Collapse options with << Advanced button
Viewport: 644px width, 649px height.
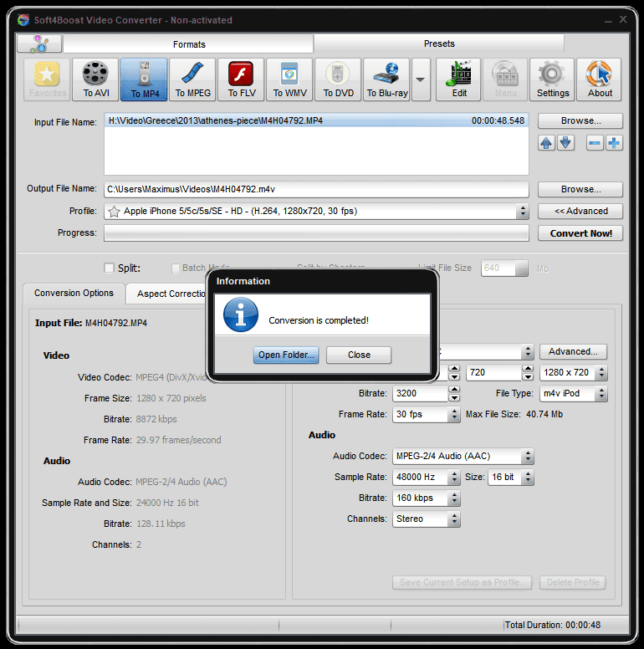coord(580,211)
